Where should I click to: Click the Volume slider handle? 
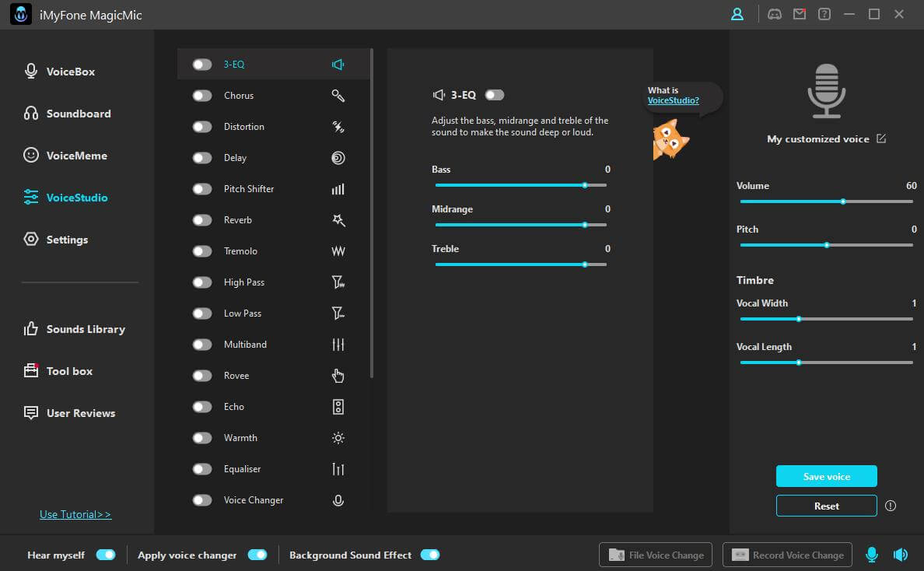click(x=843, y=201)
